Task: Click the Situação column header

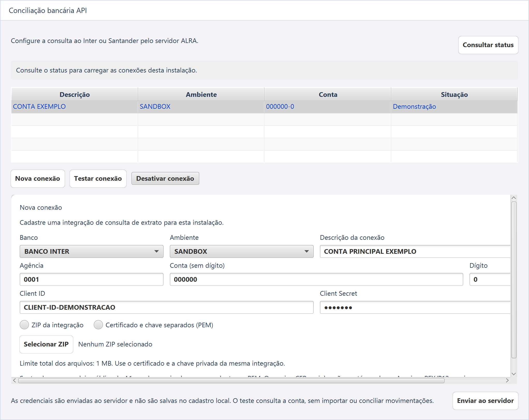Action: [454, 95]
